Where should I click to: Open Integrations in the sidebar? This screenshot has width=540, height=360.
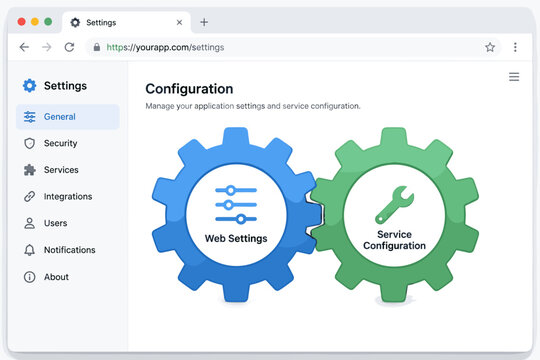(x=68, y=196)
